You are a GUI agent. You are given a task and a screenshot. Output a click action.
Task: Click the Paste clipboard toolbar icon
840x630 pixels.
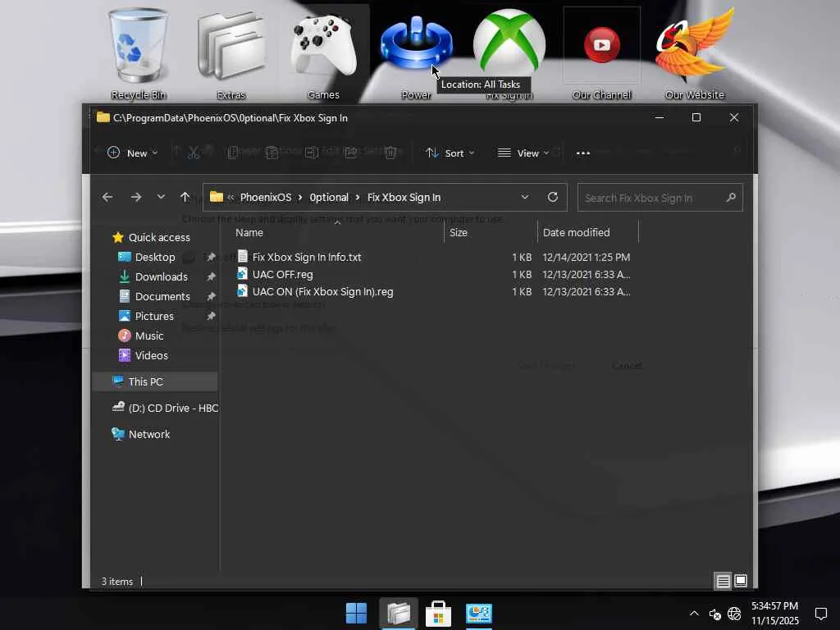click(x=272, y=153)
